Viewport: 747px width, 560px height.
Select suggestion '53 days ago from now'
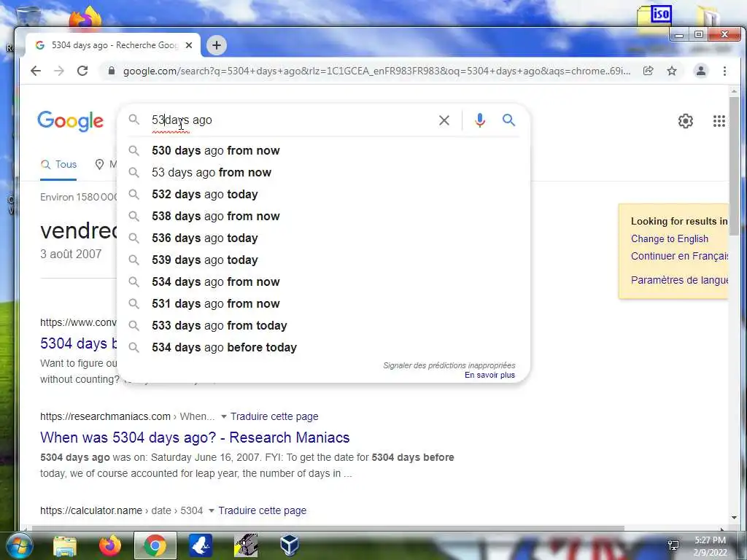[323, 172]
